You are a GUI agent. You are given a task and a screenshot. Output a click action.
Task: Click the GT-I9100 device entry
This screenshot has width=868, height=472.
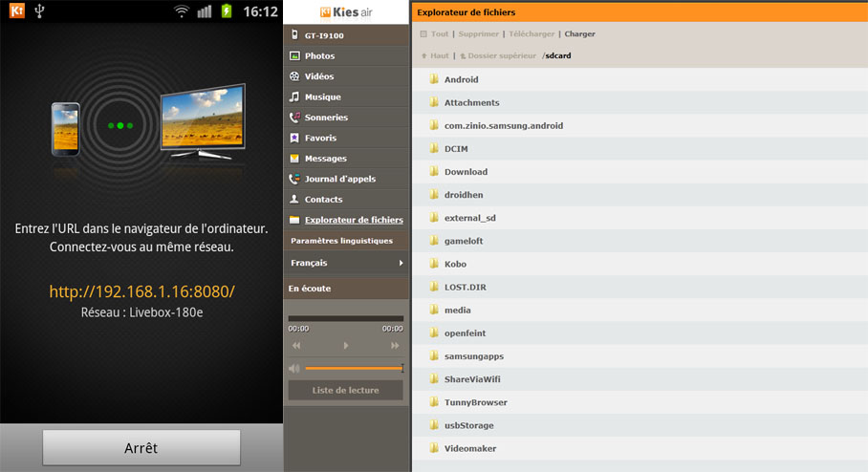click(347, 34)
